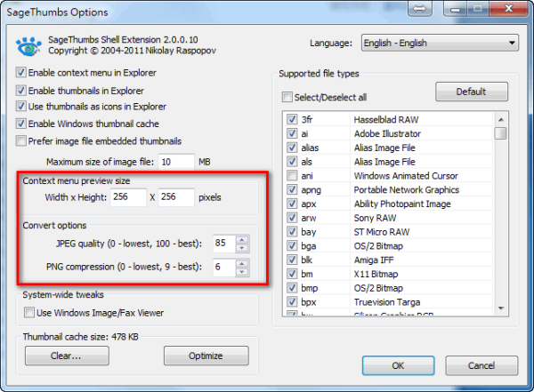534x392 pixels.
Task: Click the Default file types button
Action: (472, 92)
